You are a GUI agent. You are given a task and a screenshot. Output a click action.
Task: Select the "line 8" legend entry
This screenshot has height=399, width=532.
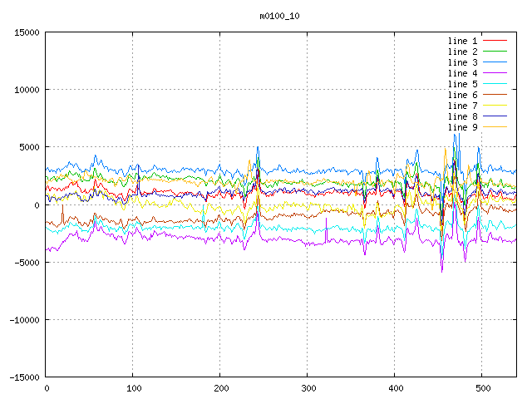click(462, 116)
